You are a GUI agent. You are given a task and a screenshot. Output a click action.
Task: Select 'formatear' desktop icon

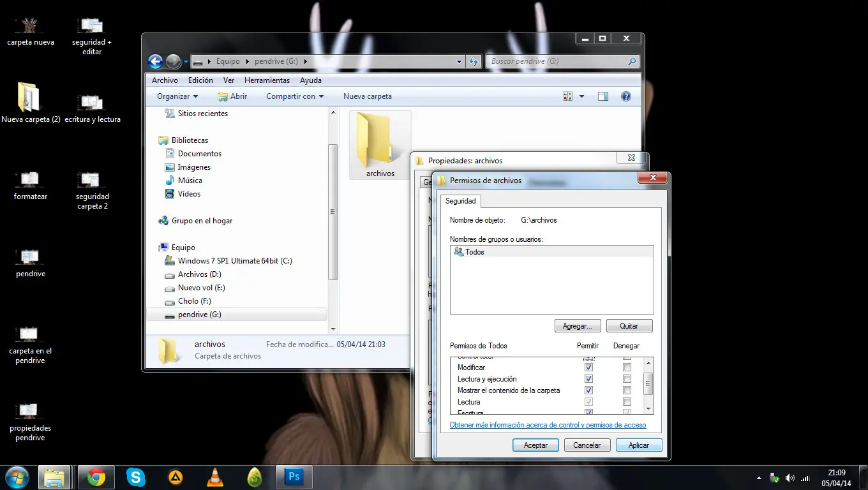(x=30, y=186)
